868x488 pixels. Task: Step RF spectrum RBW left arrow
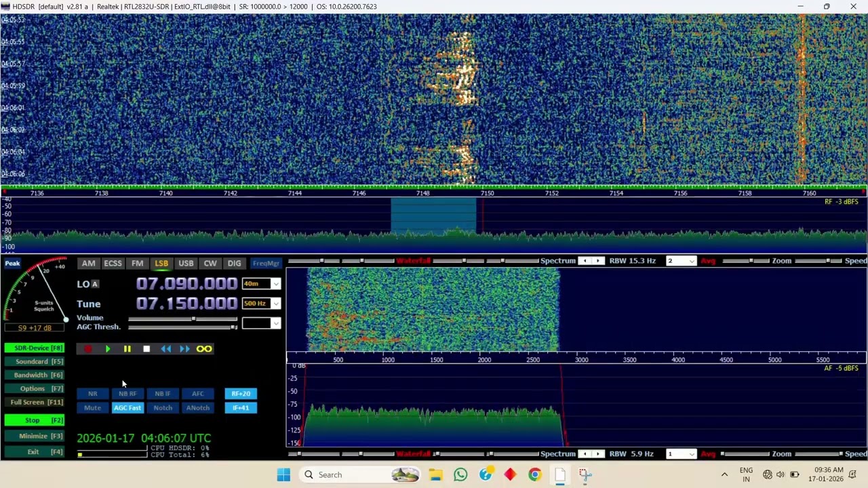(x=585, y=261)
